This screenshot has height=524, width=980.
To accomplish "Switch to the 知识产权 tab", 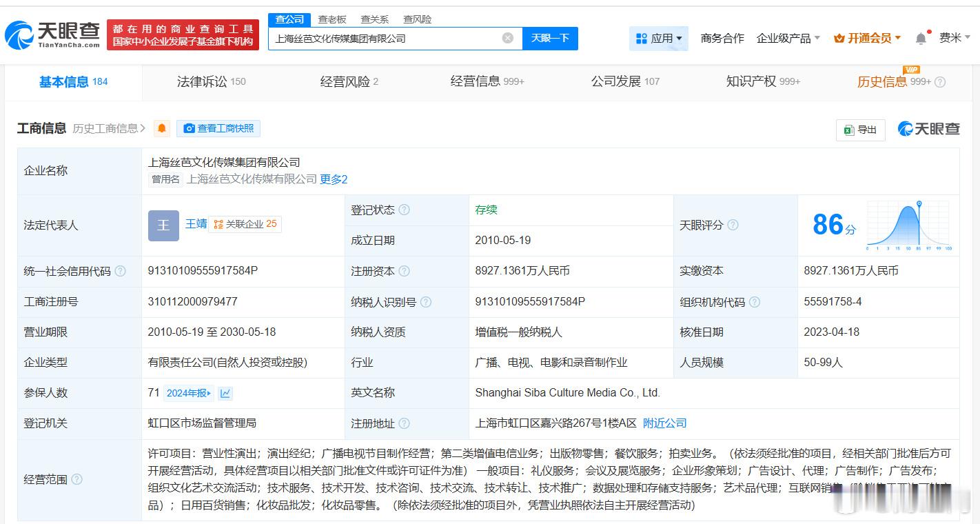I will [763, 82].
